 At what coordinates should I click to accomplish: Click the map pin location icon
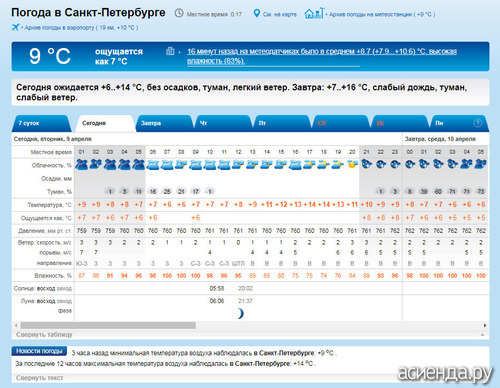(x=256, y=14)
